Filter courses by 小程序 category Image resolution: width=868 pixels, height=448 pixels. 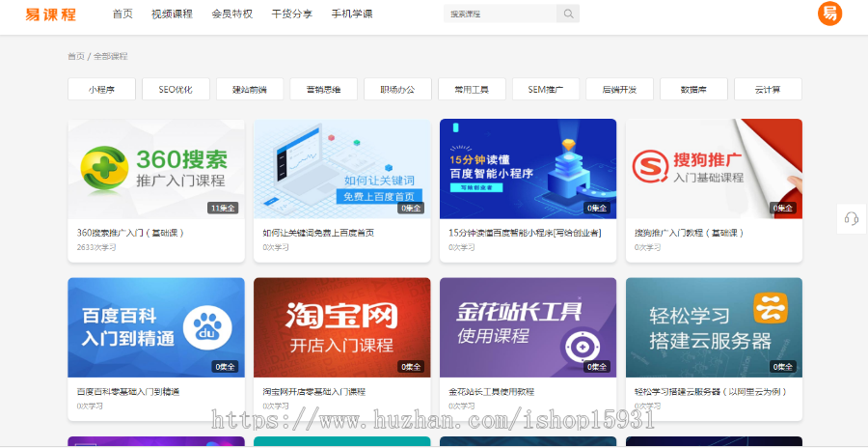point(101,89)
